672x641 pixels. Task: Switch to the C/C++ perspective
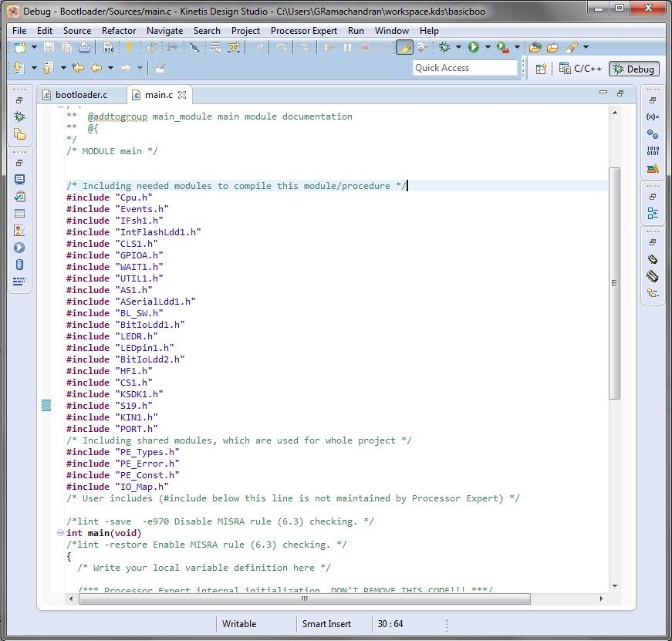[581, 69]
